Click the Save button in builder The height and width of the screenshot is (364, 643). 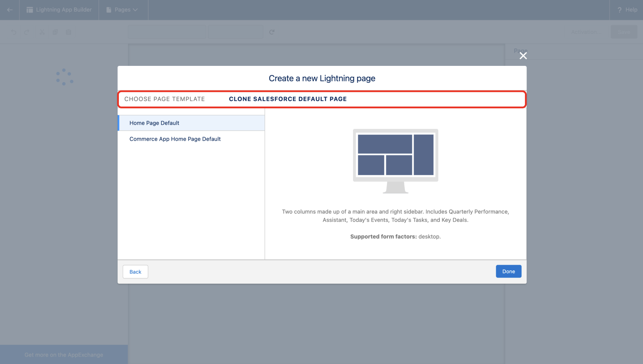[624, 32]
